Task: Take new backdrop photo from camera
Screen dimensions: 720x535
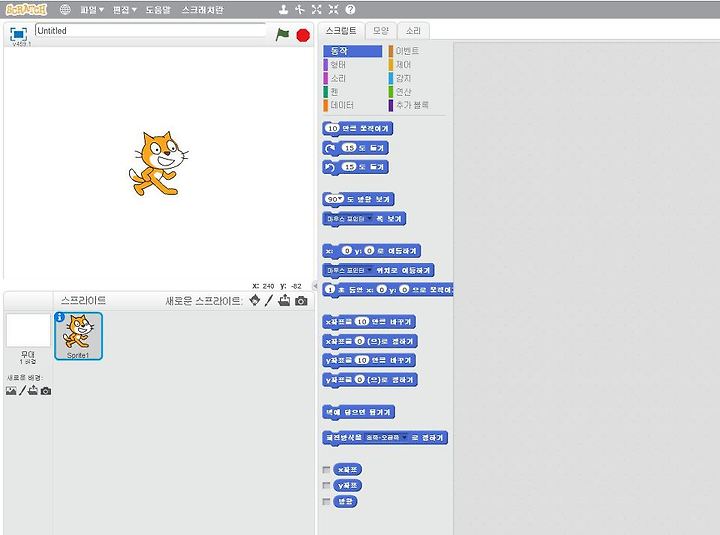Action: 45,391
